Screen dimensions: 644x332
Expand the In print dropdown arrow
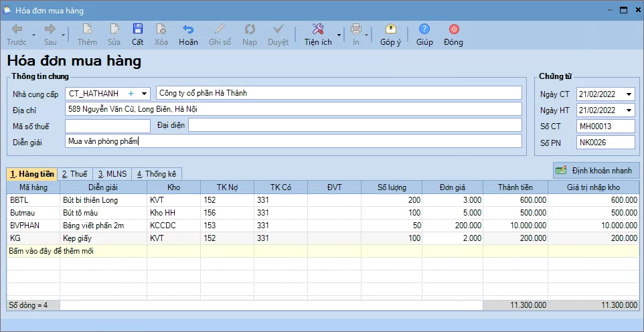(x=366, y=35)
